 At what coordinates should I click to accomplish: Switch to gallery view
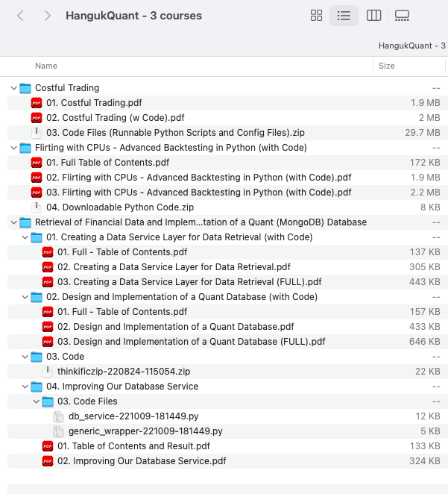coord(402,16)
